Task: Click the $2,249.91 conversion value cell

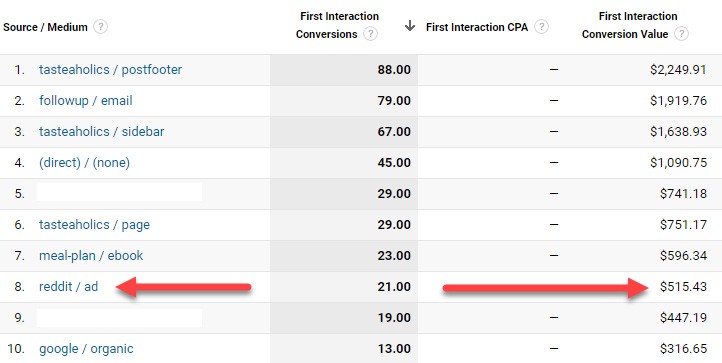Action: pyautogui.click(x=678, y=70)
